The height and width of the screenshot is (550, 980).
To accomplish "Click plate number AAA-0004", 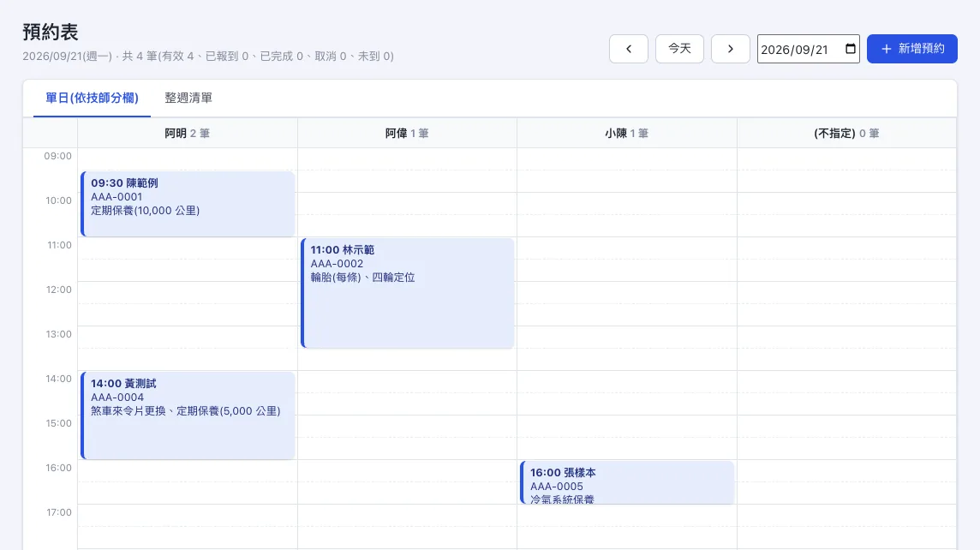I will (117, 398).
